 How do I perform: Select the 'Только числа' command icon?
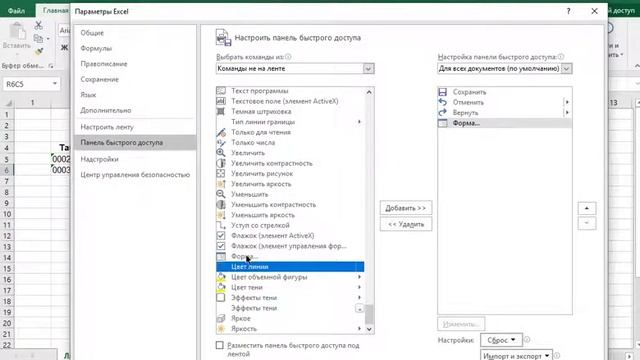pyautogui.click(x=221, y=142)
